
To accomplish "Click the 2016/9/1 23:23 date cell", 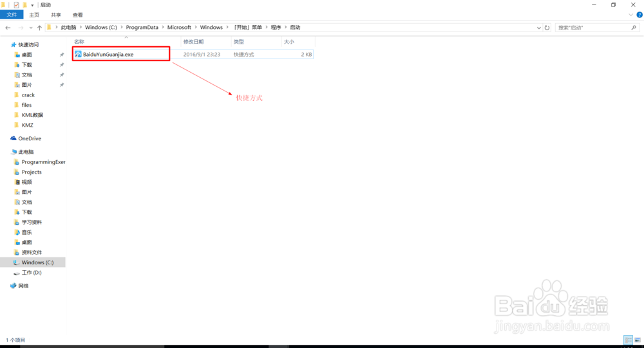I will click(202, 54).
